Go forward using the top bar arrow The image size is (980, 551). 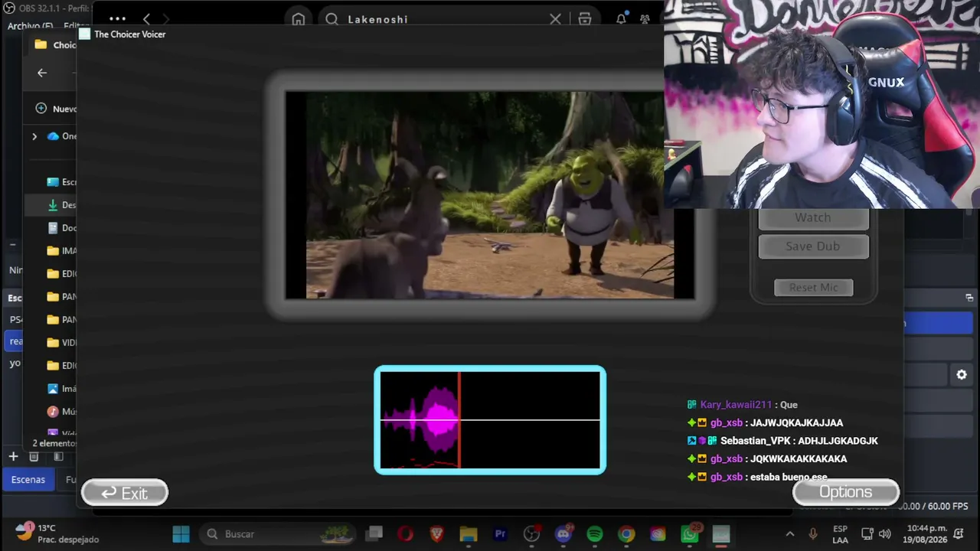[x=165, y=19]
